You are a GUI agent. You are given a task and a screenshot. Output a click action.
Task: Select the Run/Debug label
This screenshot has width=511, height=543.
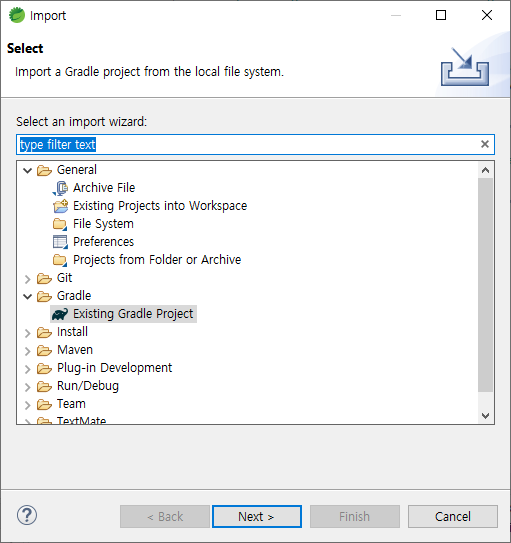pos(88,386)
